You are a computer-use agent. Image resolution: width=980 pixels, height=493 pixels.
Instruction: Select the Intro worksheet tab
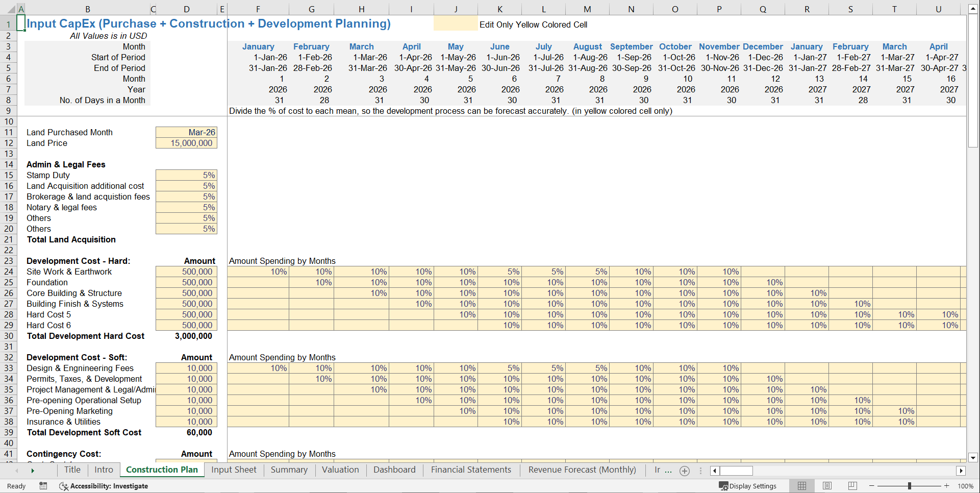pyautogui.click(x=104, y=470)
